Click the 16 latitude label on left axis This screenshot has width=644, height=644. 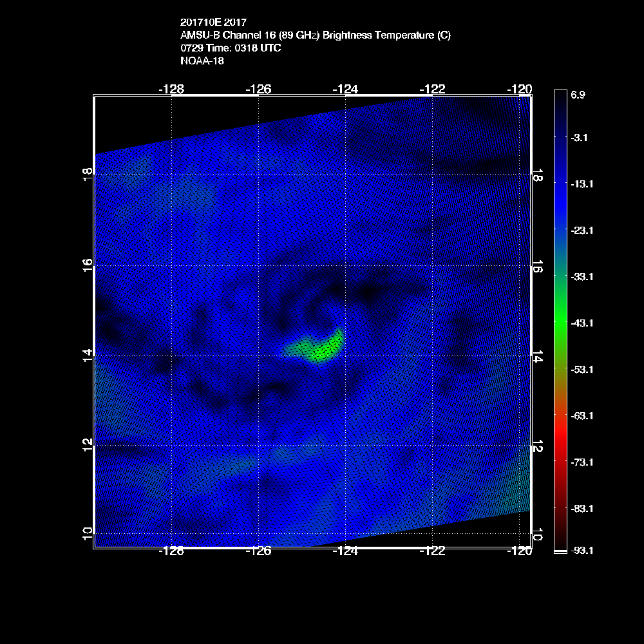click(x=88, y=266)
